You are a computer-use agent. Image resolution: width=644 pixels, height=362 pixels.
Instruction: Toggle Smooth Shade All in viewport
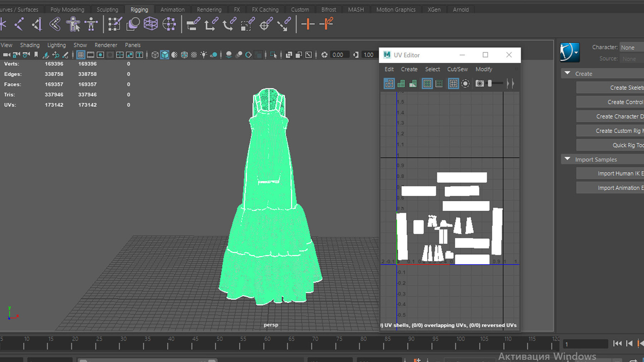pos(165,55)
